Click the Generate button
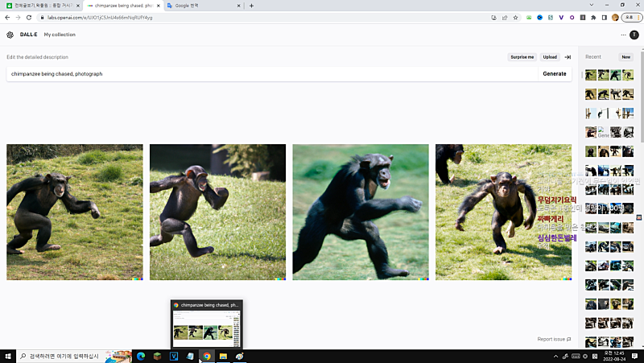644x363 pixels. click(555, 74)
